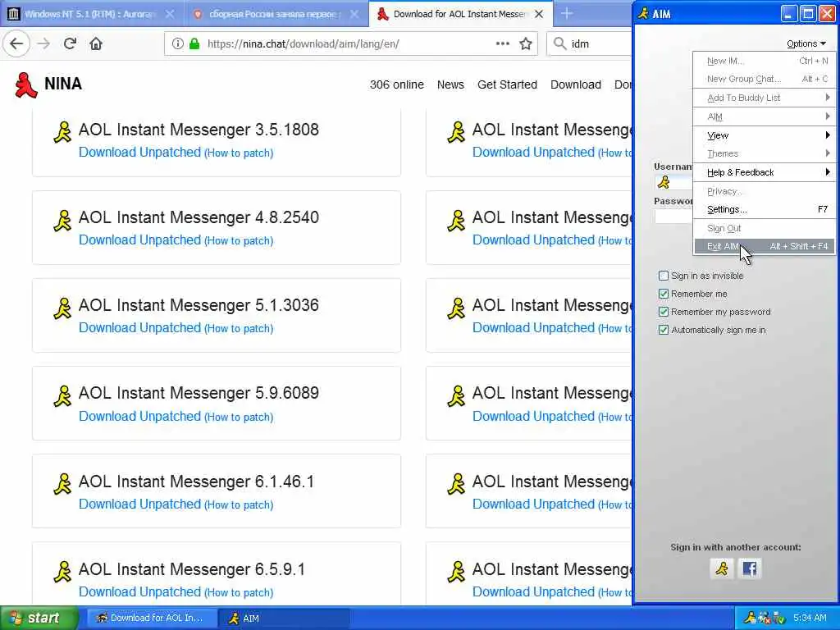Sign in with AIM account icon button
Screen dimensions: 840x630
(722, 568)
